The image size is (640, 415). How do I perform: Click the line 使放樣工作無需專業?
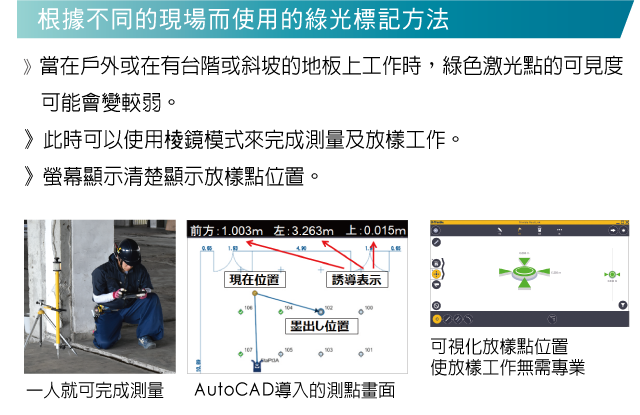[x=508, y=367]
